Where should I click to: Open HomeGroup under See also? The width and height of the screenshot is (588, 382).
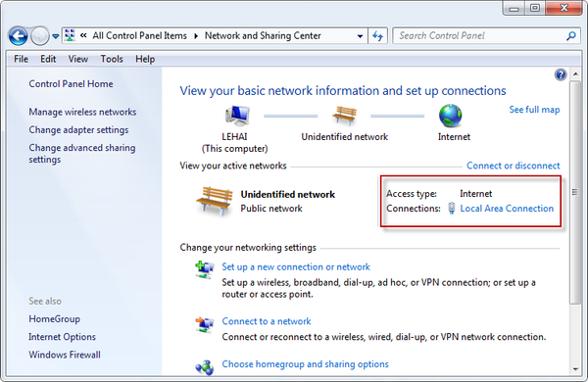pyautogui.click(x=54, y=319)
